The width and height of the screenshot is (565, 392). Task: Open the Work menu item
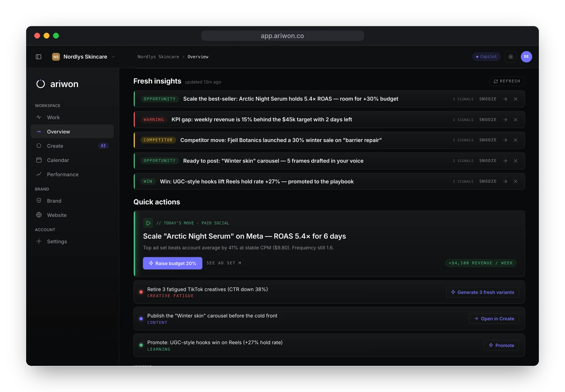[x=72, y=117]
